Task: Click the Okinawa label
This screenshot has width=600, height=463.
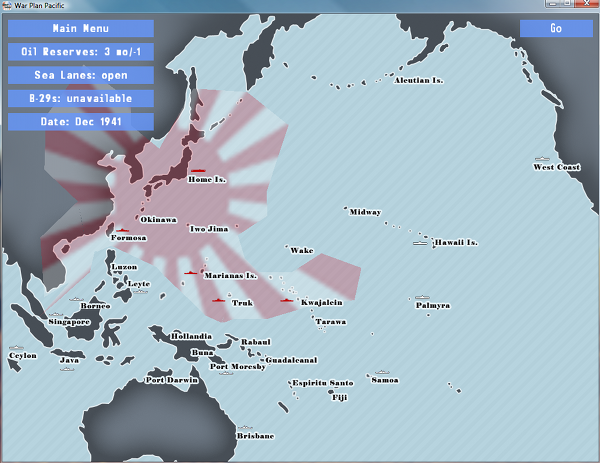Action: [158, 220]
